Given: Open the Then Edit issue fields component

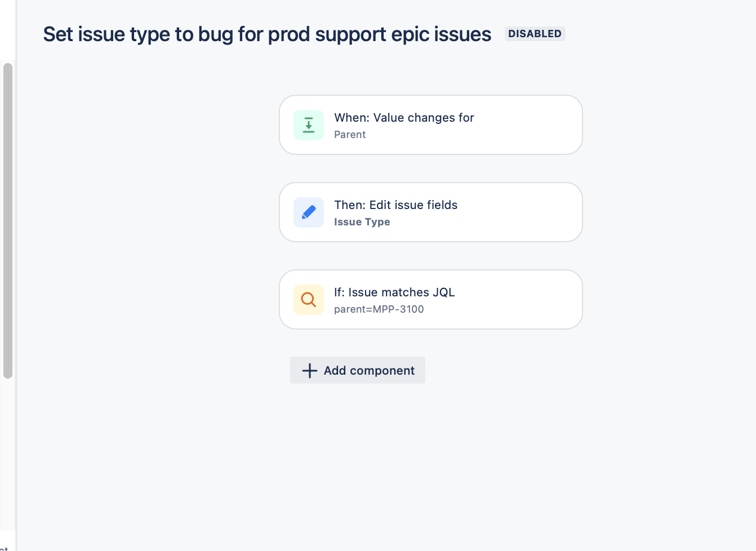Looking at the screenshot, I should (430, 212).
